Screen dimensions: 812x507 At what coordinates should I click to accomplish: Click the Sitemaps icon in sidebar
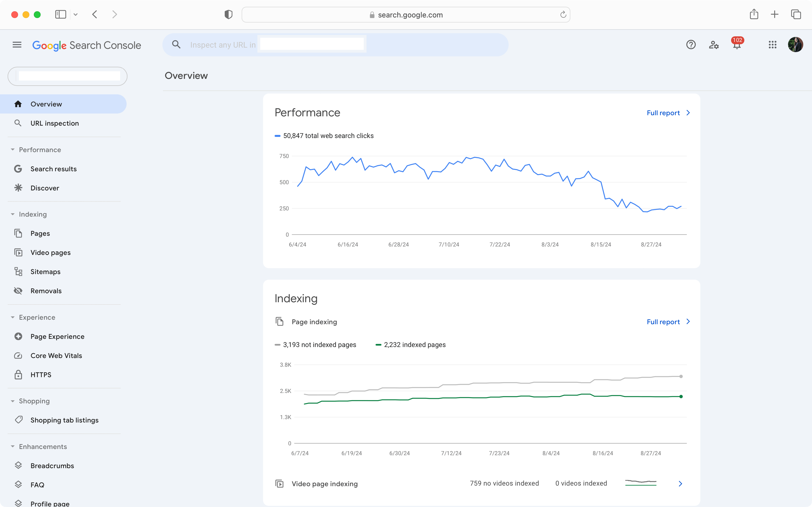(x=18, y=271)
